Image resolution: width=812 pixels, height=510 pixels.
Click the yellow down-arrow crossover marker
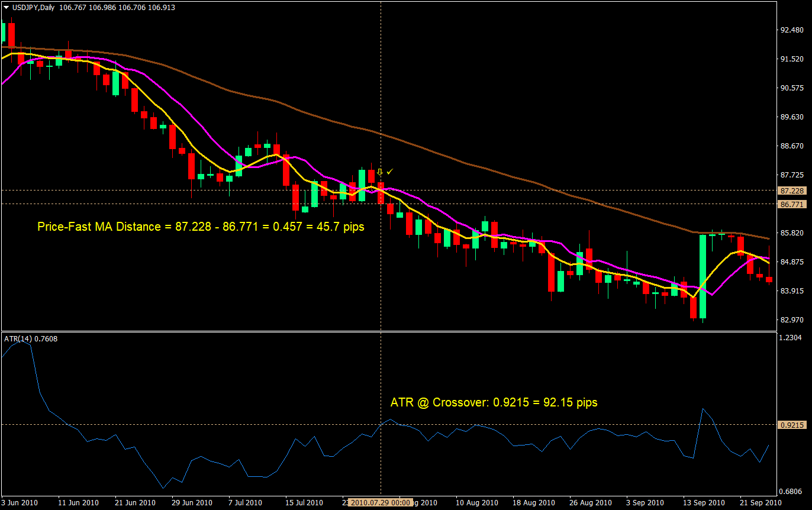(x=379, y=172)
